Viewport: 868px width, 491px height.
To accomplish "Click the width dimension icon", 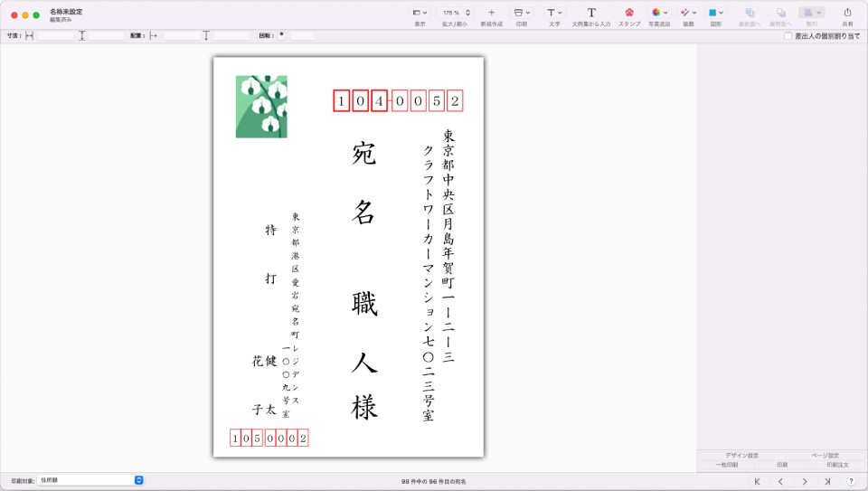I will (x=29, y=36).
